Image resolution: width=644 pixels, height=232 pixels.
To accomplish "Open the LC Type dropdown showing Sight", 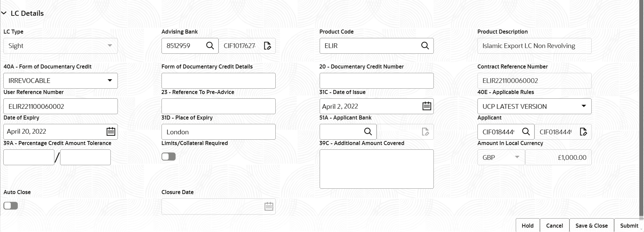I will coord(110,46).
